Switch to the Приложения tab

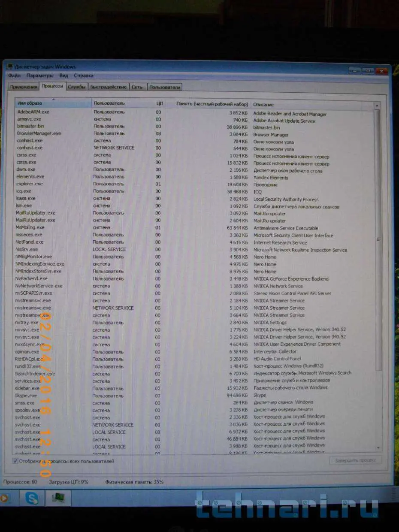point(23,87)
